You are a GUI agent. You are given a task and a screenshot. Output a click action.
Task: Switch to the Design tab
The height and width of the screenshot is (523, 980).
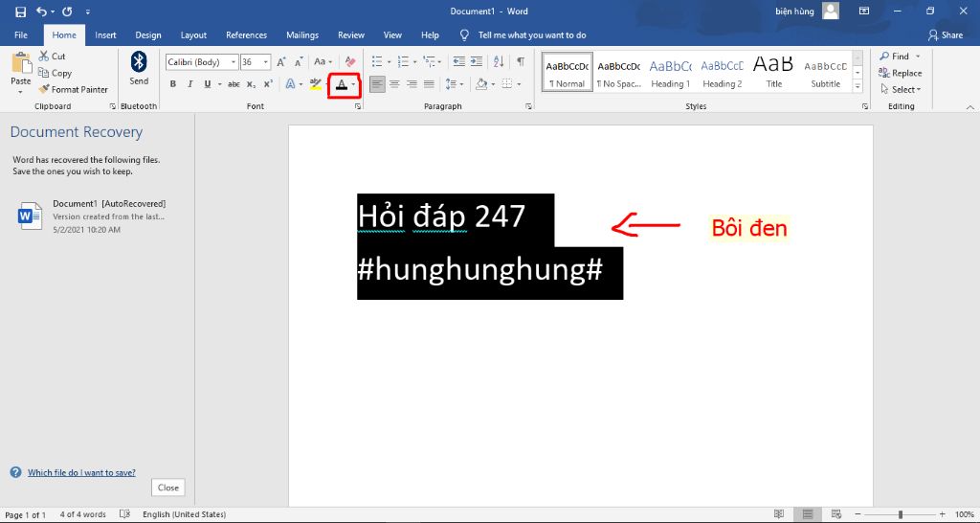coord(148,35)
